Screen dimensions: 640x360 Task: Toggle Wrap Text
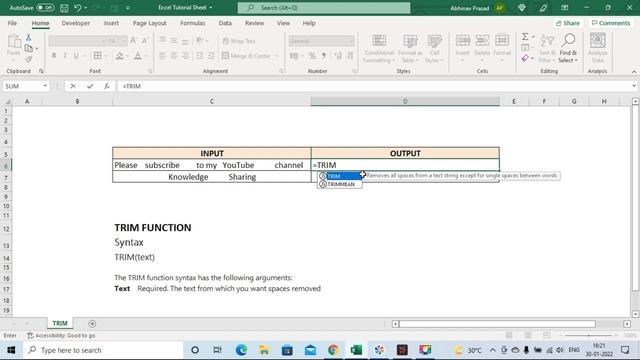239,41
